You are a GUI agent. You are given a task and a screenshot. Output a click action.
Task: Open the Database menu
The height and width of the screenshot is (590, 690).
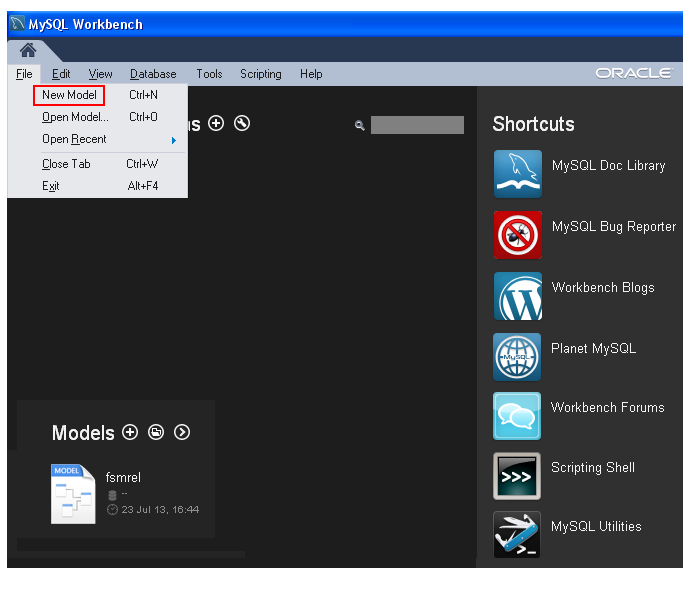click(153, 74)
